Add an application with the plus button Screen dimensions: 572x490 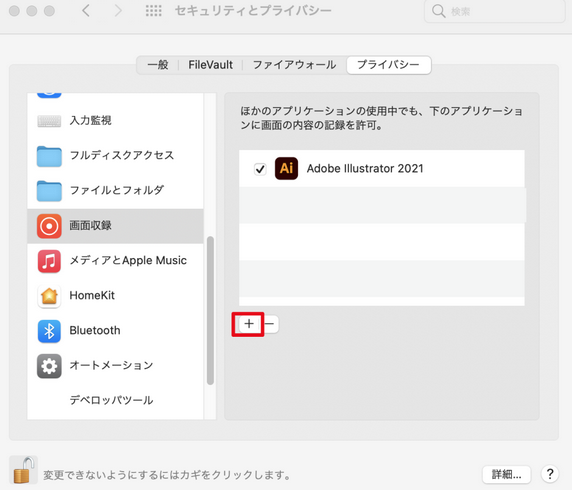[249, 324]
